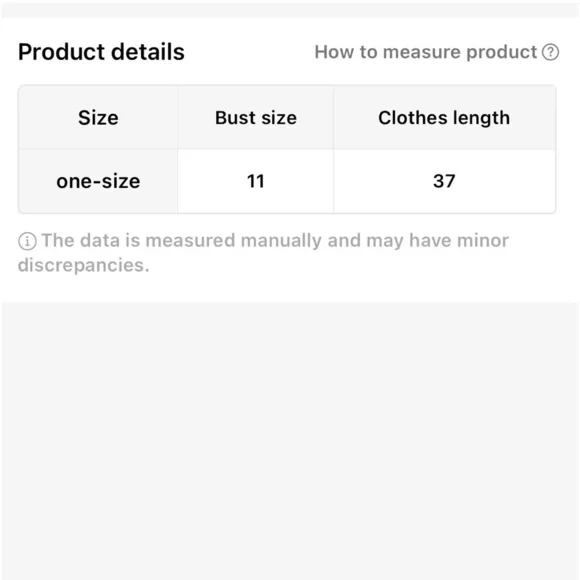Select the one-size row label
Image resolution: width=580 pixels, height=580 pixels.
[98, 181]
